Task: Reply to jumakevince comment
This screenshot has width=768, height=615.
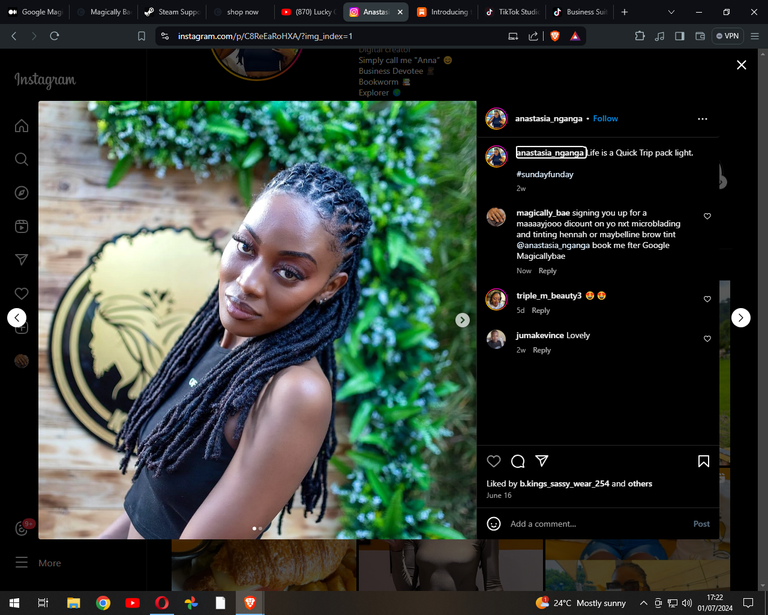Action: tap(542, 350)
